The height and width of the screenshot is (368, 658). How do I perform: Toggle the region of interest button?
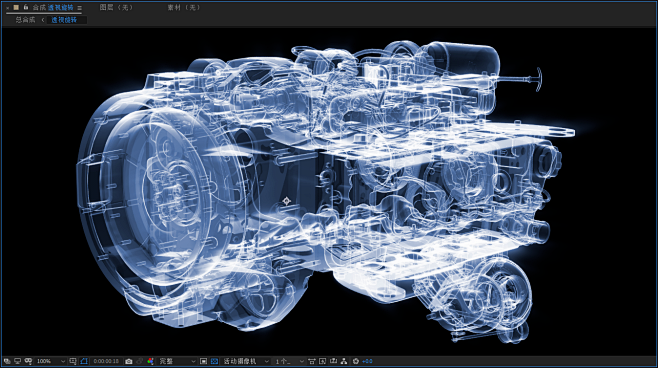point(204,361)
